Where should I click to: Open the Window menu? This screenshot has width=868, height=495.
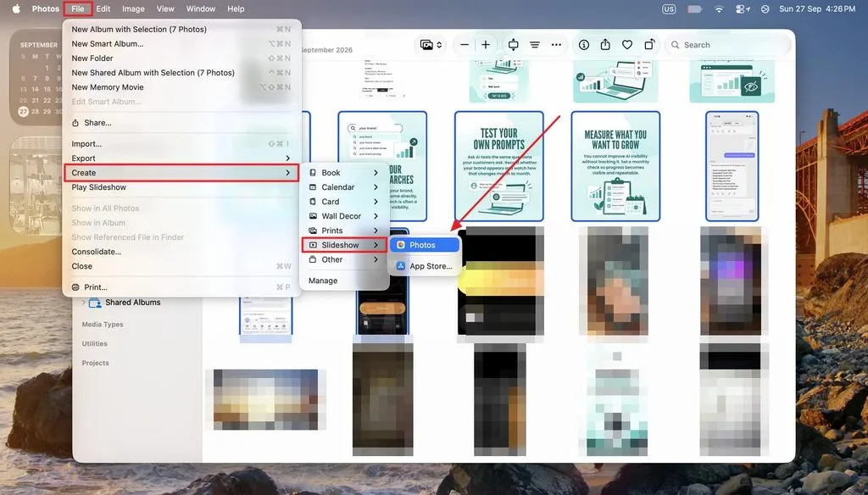(200, 8)
